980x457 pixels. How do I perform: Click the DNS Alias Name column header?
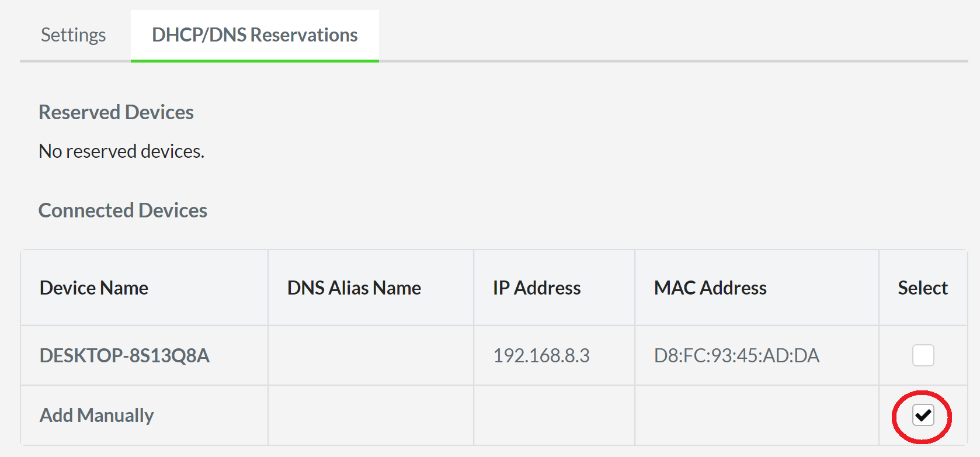point(353,288)
